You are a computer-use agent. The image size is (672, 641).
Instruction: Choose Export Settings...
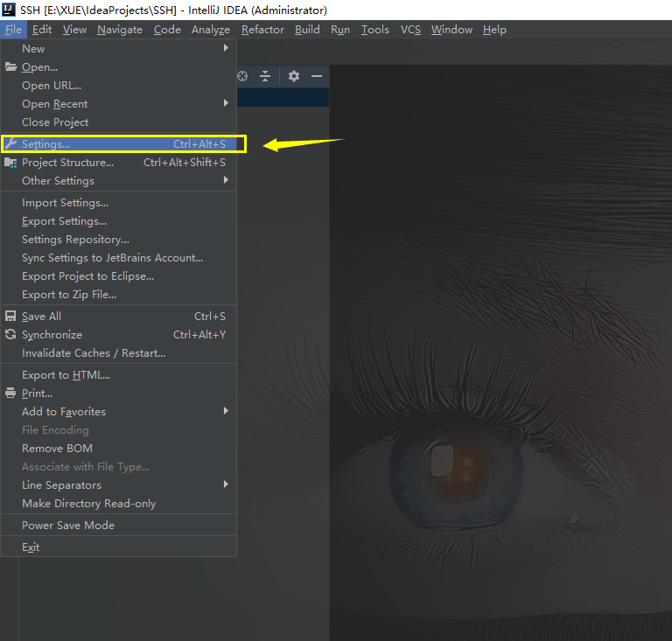[x=119, y=221]
